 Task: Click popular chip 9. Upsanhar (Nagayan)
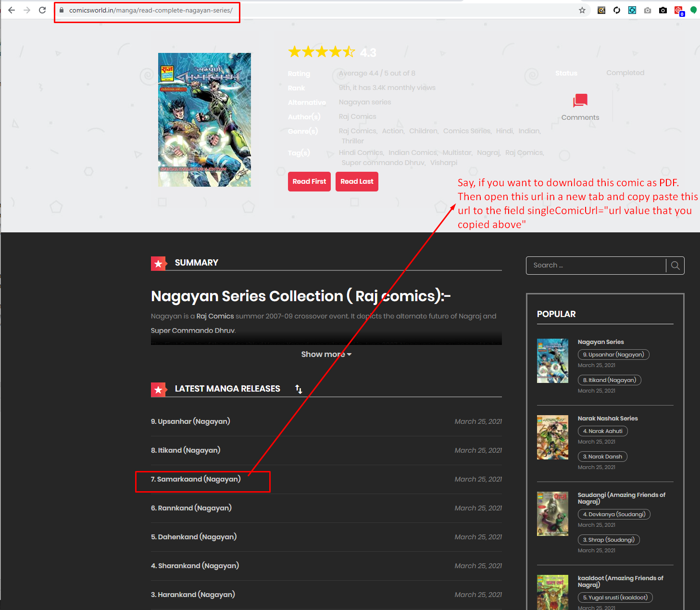tap(613, 355)
